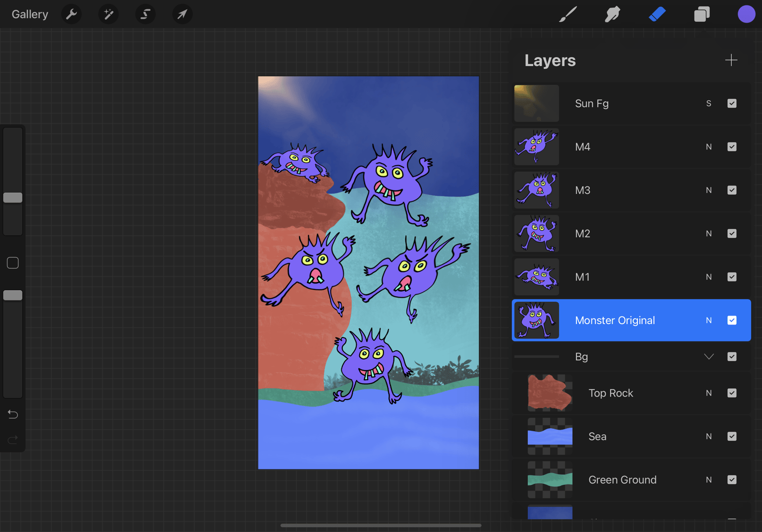The width and height of the screenshot is (762, 532).
Task: Click the 'Green Ground' layer name
Action: coord(623,480)
